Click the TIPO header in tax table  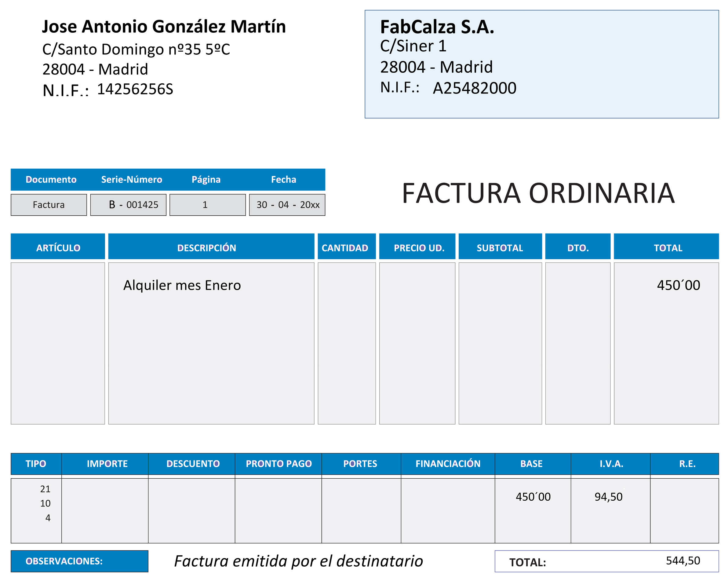36,463
